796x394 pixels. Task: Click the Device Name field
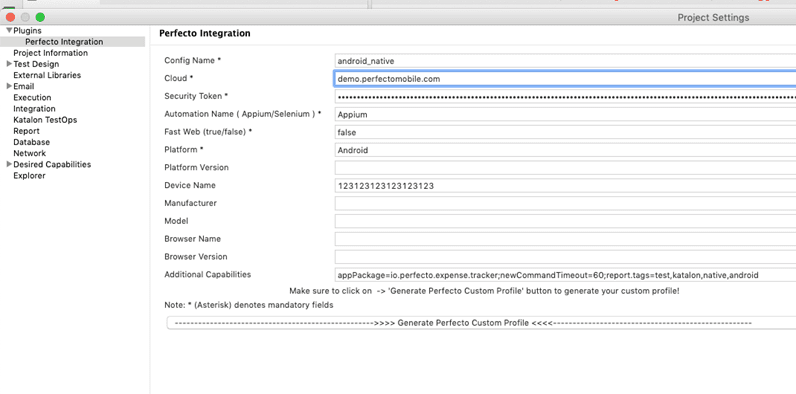point(565,186)
